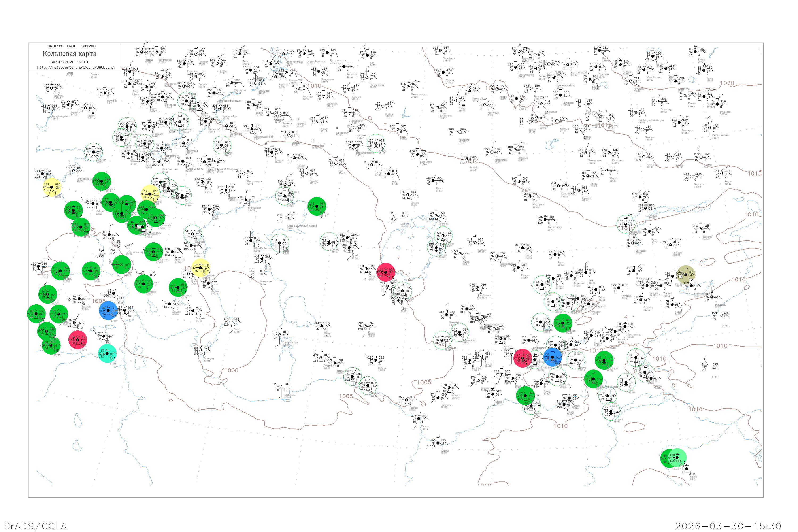This screenshot has width=798, height=532.
Task: Click the blue station marker near Kars 17099
Action: pos(109,310)
